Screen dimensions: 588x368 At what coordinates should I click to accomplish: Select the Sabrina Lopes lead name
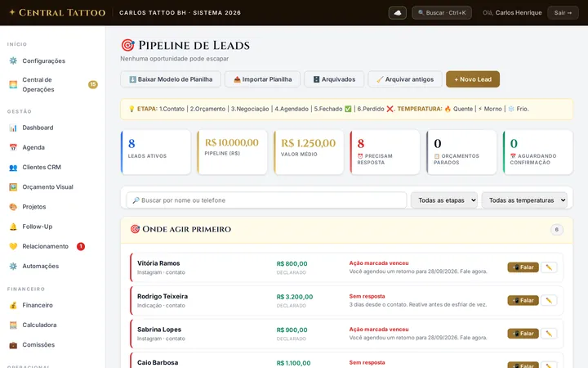159,330
